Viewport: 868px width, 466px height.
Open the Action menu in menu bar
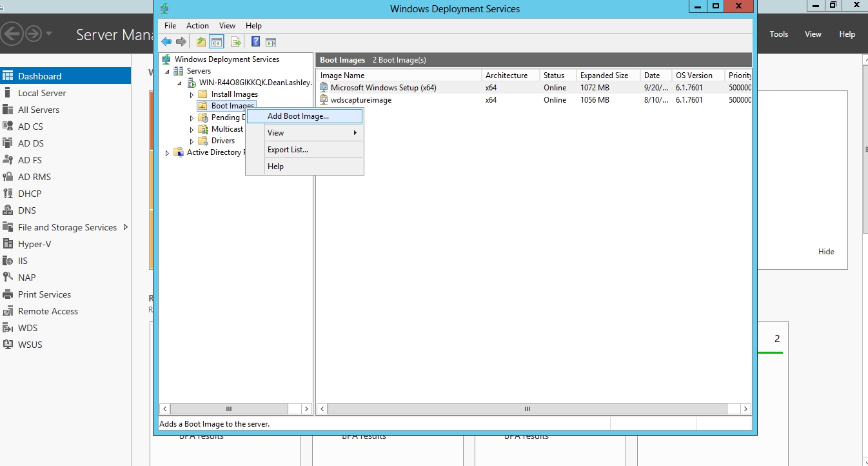tap(197, 26)
